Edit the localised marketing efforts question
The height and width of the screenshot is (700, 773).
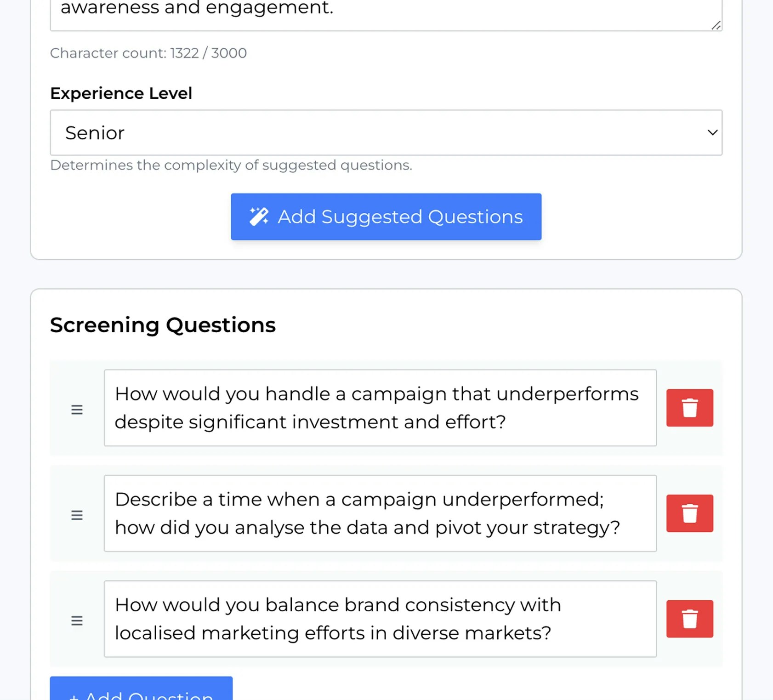[x=380, y=619]
